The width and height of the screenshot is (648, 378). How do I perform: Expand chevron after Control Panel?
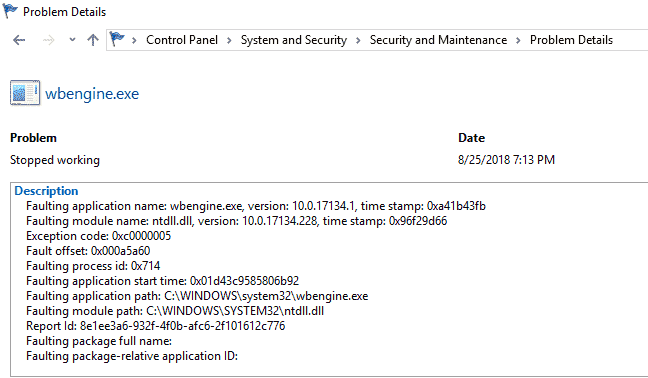pos(229,40)
